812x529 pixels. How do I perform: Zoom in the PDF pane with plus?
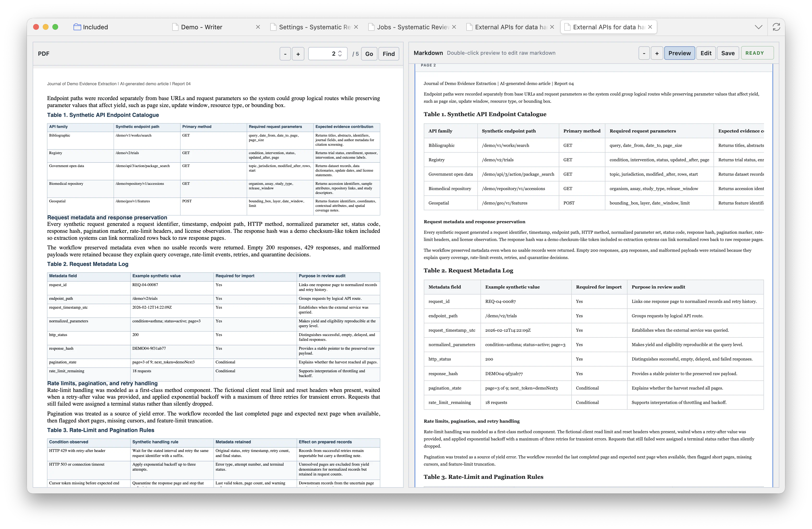tap(298, 54)
